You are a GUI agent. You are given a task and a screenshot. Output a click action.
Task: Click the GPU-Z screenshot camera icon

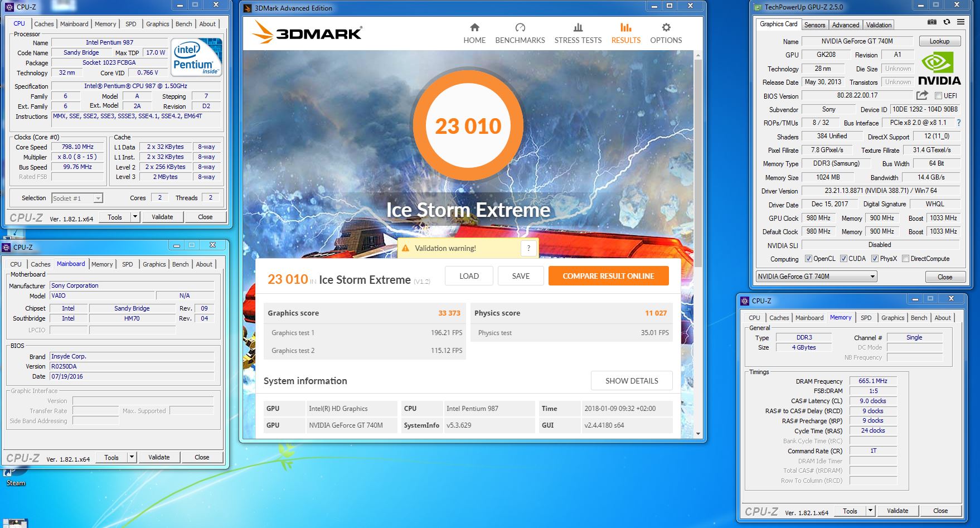932,22
